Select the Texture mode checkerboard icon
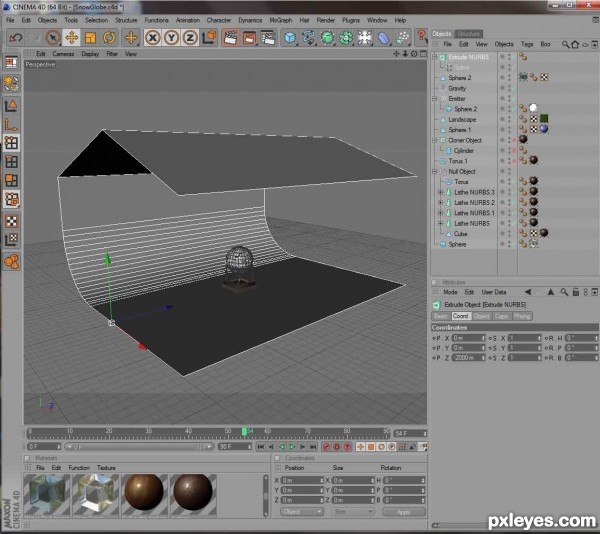The width and height of the screenshot is (600, 534). coord(11,221)
